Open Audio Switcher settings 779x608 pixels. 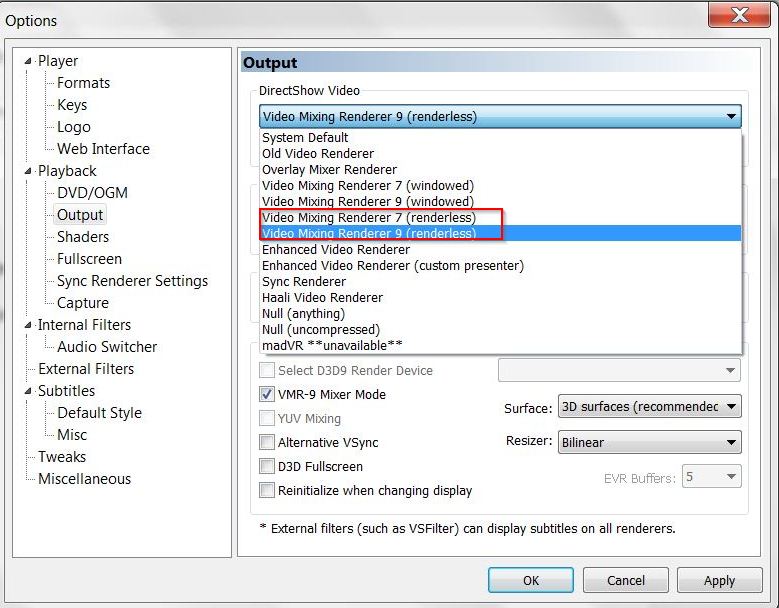[107, 347]
